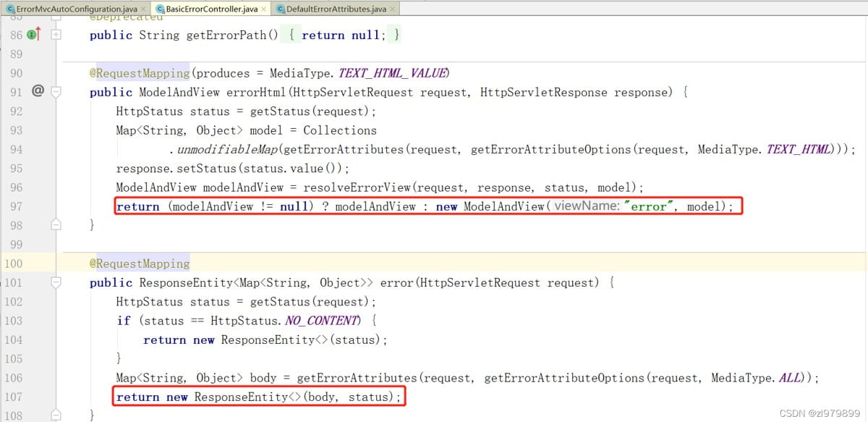This screenshot has width=868, height=422.
Task: Click TEXT_HTML_VALUE constant on line 90
Action: (x=392, y=73)
